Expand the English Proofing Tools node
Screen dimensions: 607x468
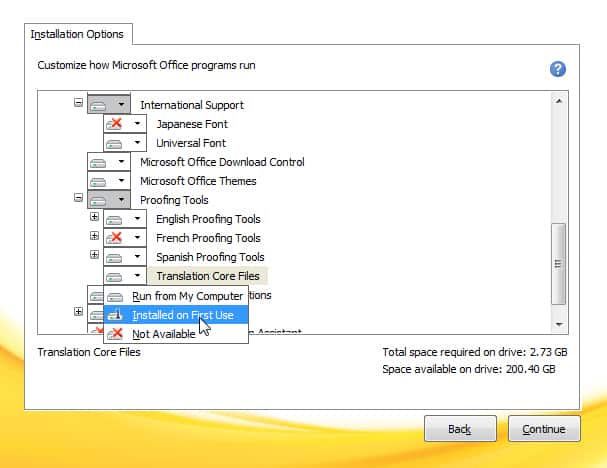point(94,216)
